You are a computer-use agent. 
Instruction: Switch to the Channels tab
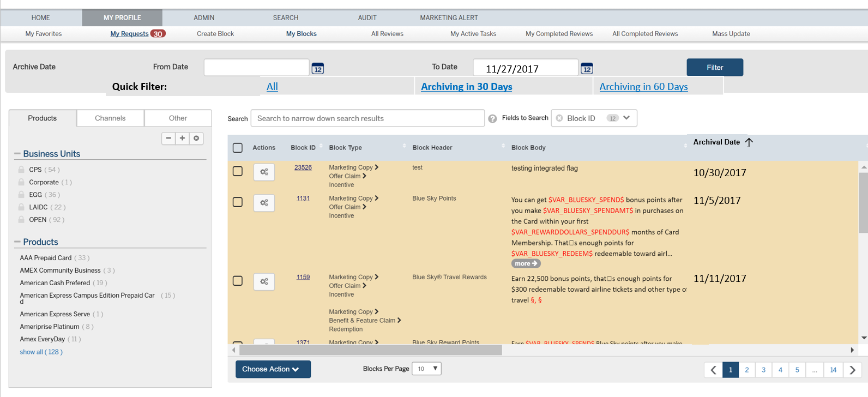[110, 118]
